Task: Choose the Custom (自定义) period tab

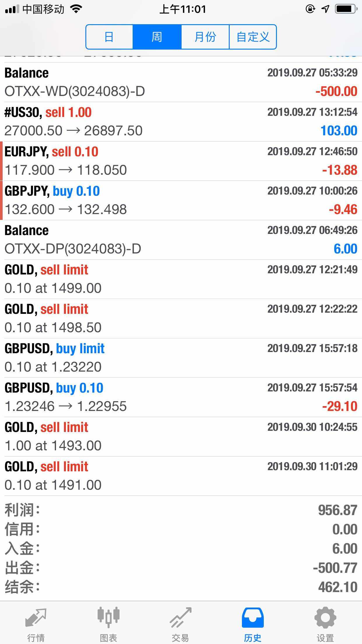Action: pyautogui.click(x=253, y=37)
